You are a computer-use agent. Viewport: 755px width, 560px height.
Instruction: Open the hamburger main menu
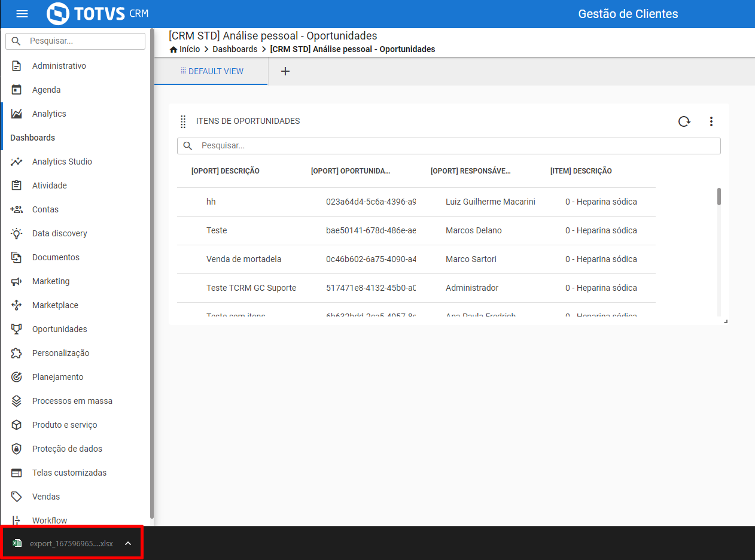(22, 14)
